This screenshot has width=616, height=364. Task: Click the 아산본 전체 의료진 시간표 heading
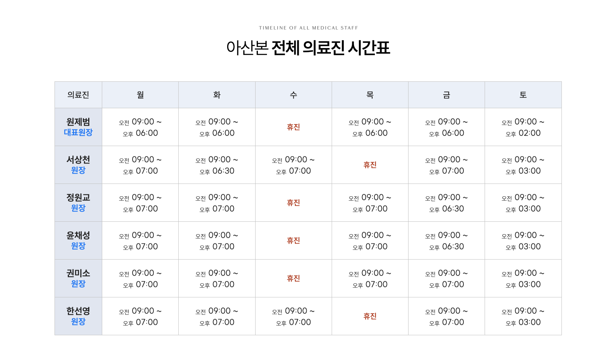pos(308,48)
